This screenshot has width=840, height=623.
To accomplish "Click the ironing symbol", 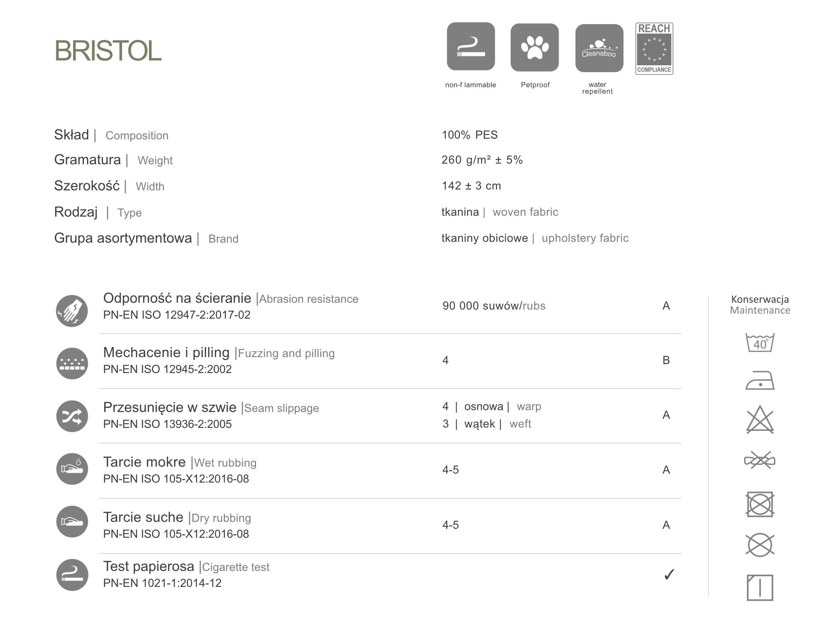I will click(x=760, y=381).
